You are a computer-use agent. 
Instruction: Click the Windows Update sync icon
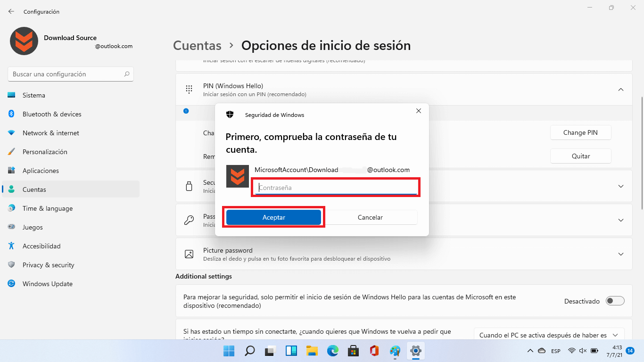11,284
